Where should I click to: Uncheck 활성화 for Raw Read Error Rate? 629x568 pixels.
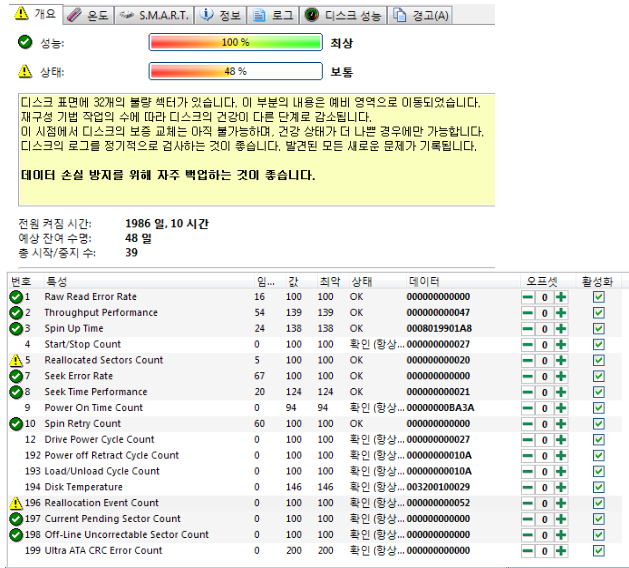click(x=599, y=297)
